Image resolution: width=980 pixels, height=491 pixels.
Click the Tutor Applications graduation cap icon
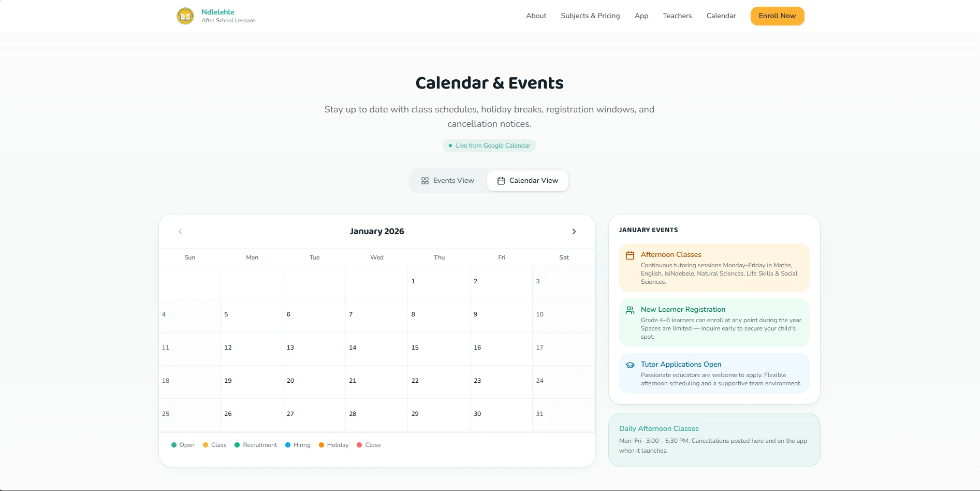630,365
